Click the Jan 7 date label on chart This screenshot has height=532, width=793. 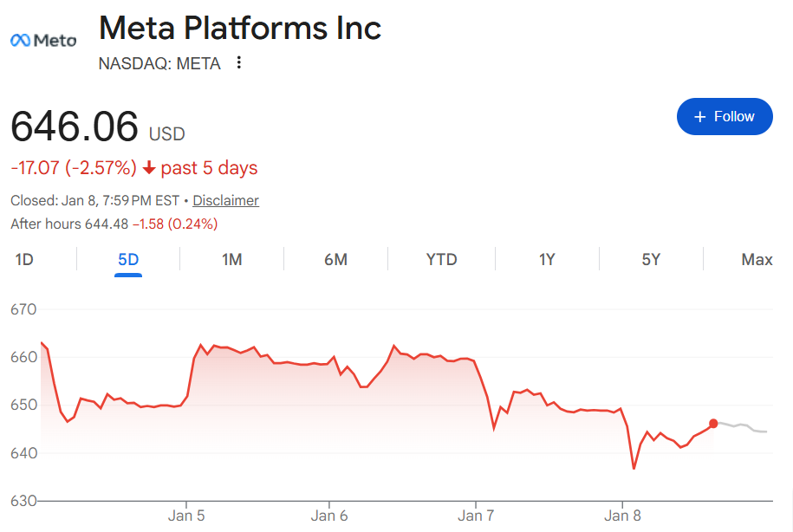(x=476, y=516)
